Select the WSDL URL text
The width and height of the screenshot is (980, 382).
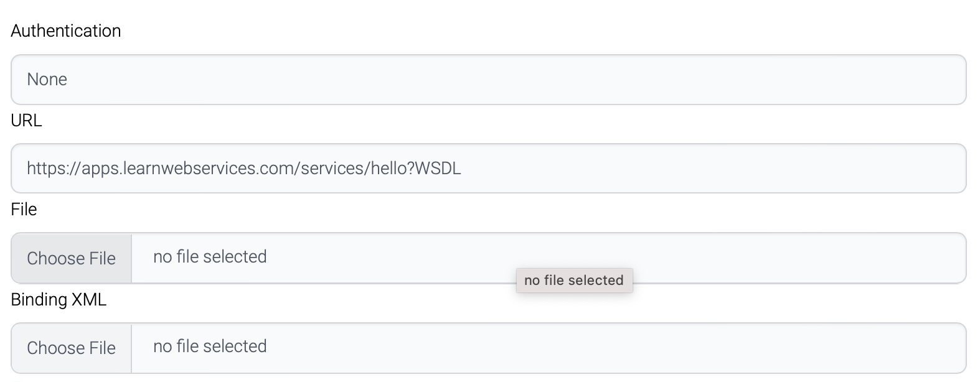[244, 168]
